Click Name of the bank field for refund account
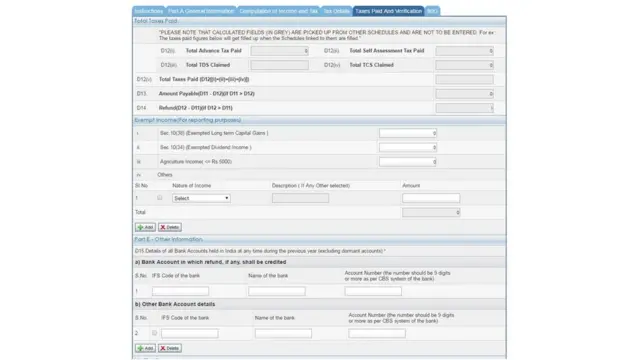This screenshot has width=640, height=360. (277, 291)
